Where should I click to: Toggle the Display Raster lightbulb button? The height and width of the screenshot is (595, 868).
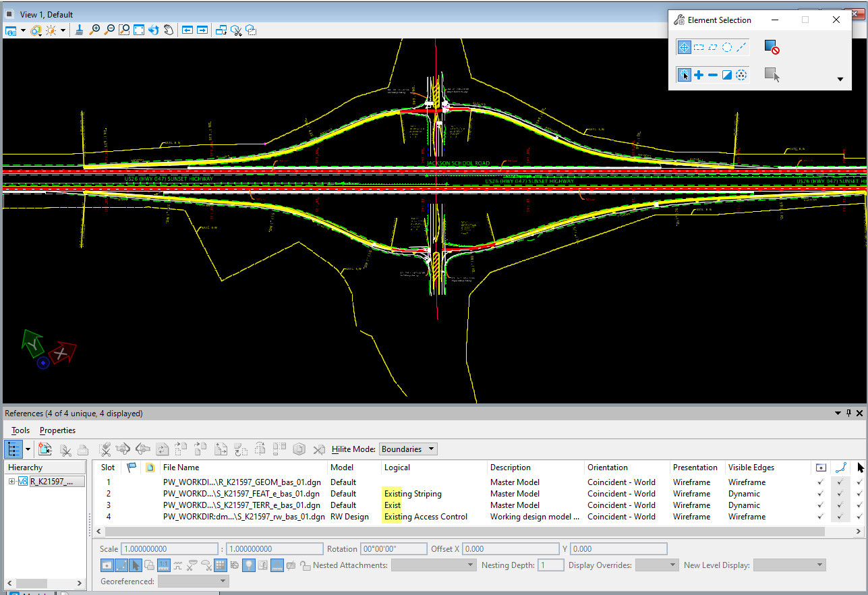248,565
